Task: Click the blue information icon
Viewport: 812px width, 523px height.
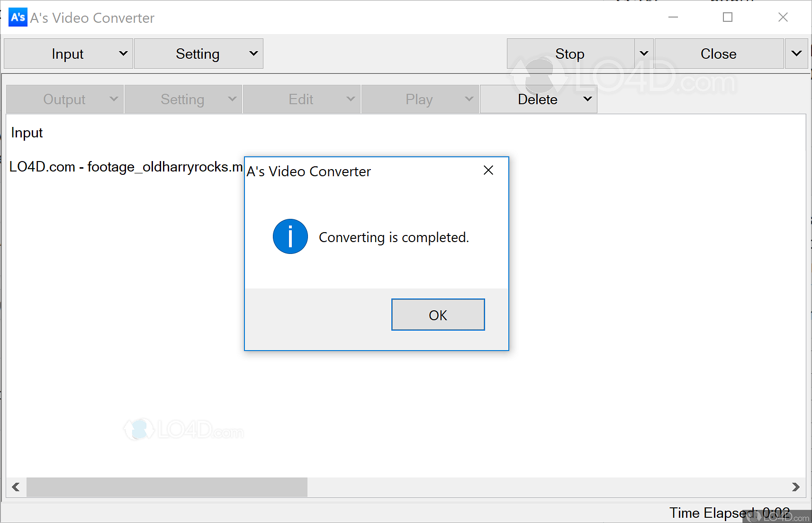Action: [x=290, y=236]
